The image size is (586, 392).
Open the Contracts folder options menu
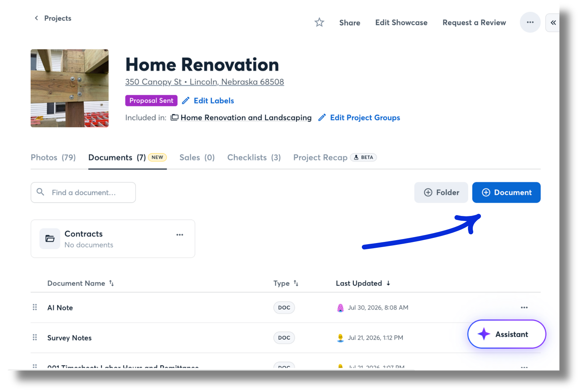[180, 235]
